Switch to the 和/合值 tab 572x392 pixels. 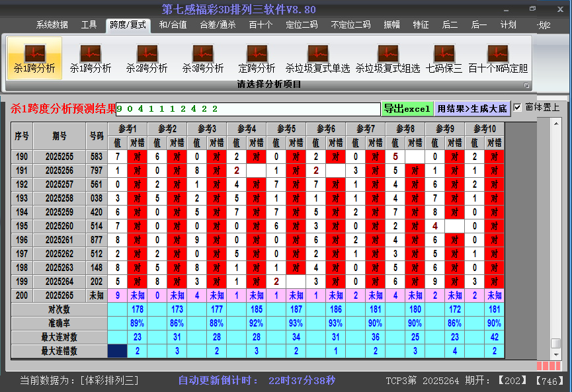(172, 25)
